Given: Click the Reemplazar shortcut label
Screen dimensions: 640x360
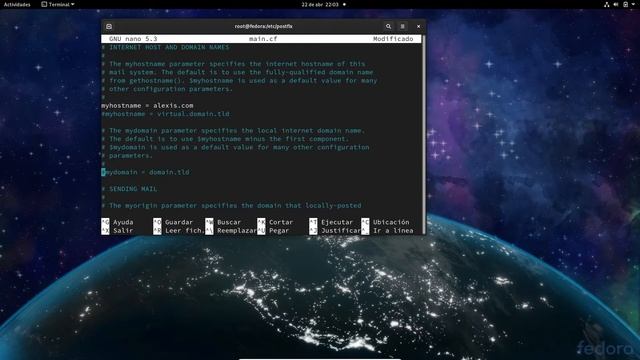Looking at the screenshot, I should point(231,231).
